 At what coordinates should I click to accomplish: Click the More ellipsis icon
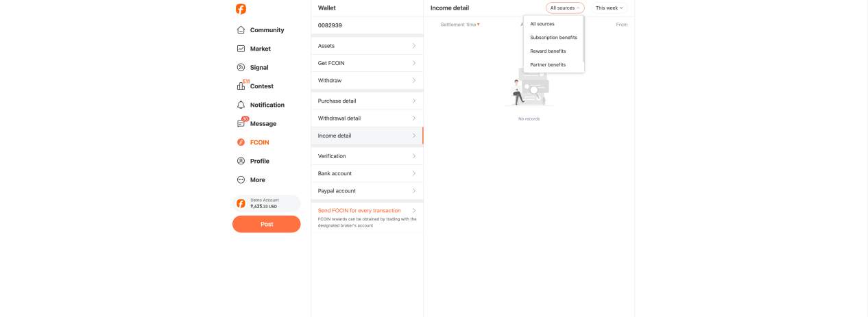pos(241,179)
